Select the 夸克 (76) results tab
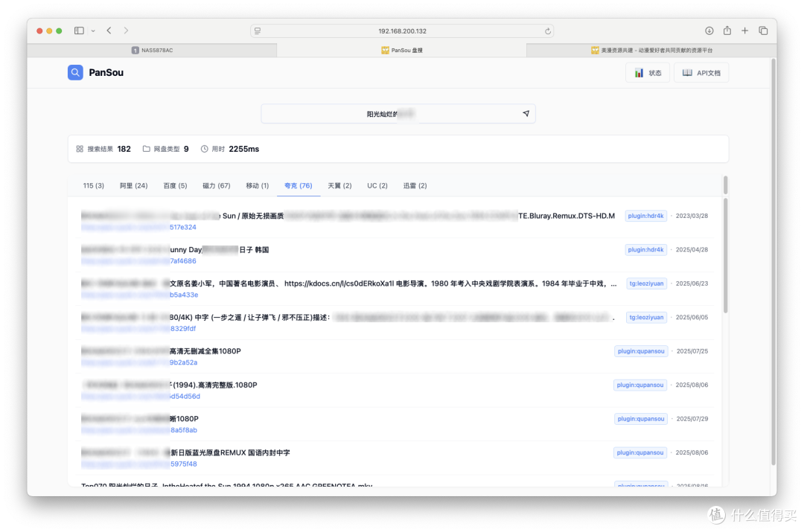The height and width of the screenshot is (532, 804). coord(298,185)
